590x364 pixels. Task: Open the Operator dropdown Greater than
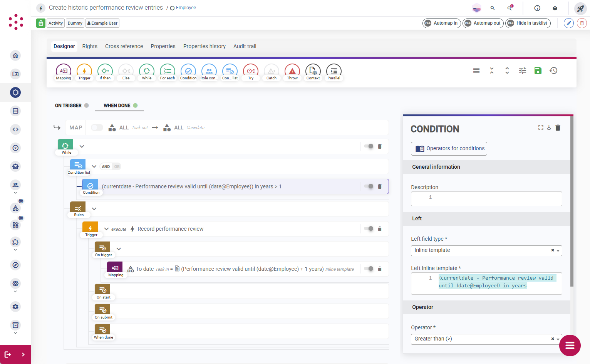(486, 339)
